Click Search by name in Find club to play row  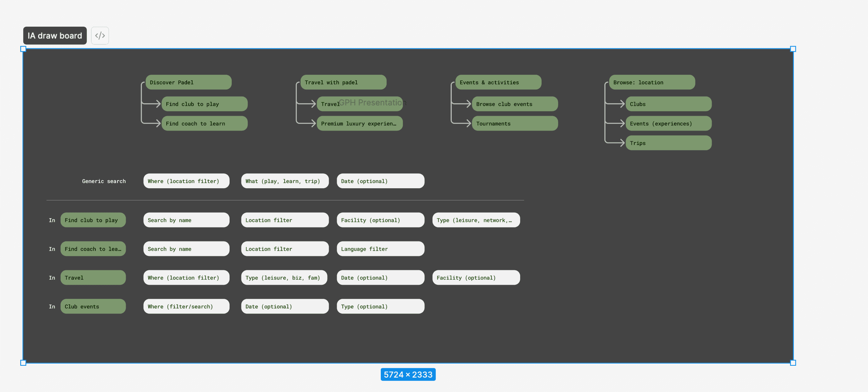(x=186, y=220)
